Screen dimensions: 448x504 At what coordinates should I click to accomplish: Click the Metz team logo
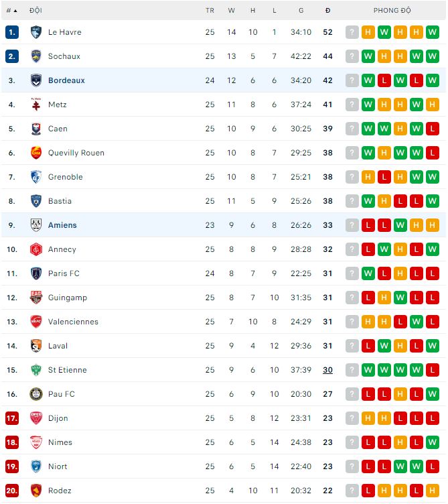click(36, 105)
